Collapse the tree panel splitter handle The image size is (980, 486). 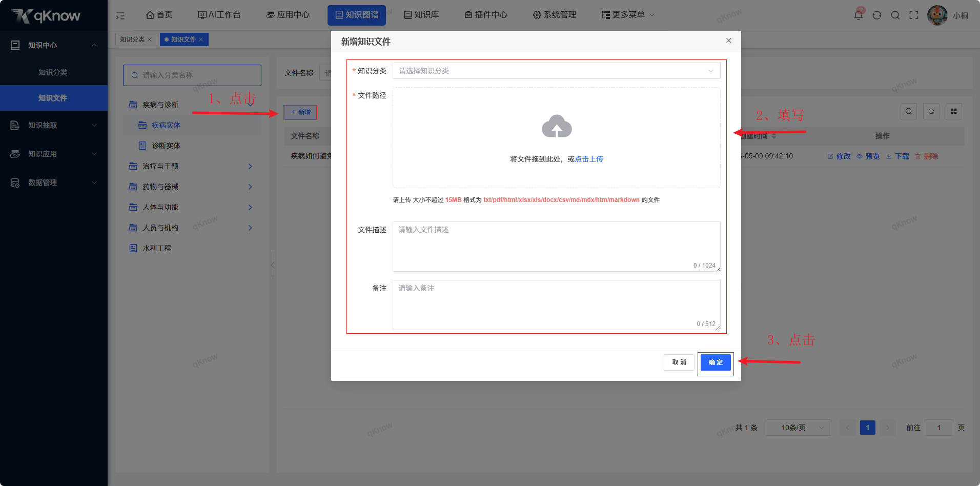273,265
